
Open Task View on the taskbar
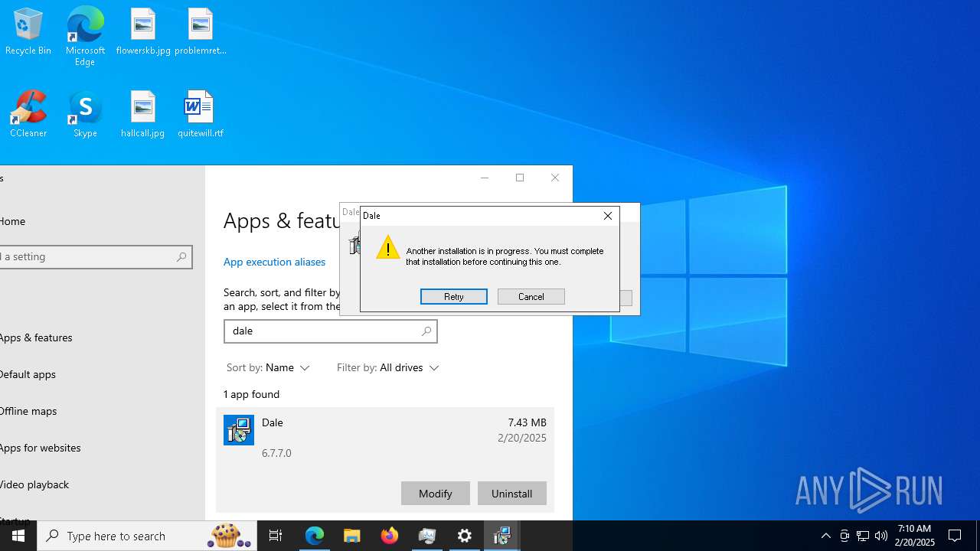[276, 536]
